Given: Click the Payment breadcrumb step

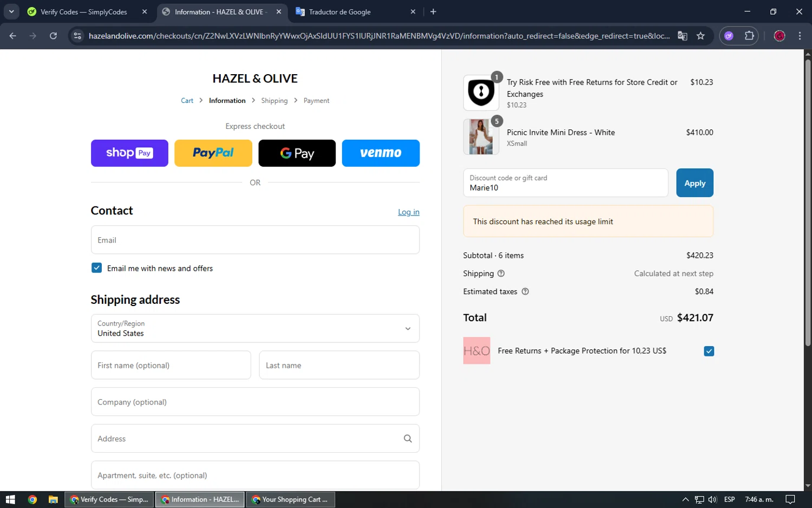Looking at the screenshot, I should [316, 101].
